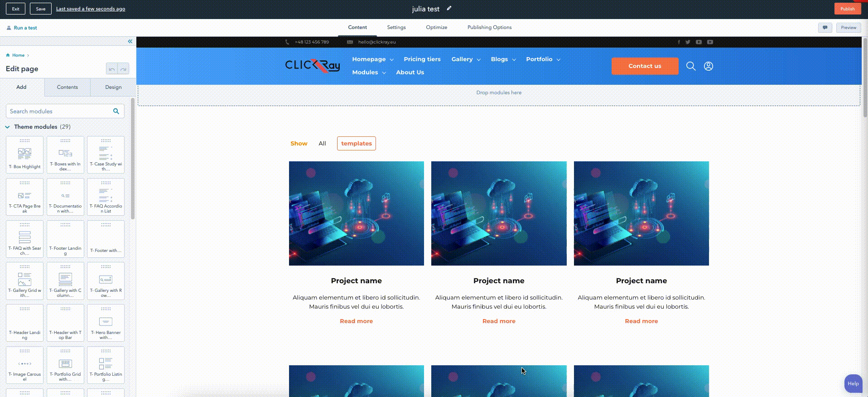Click Read more under first project
Image resolution: width=868 pixels, height=397 pixels.
357,321
